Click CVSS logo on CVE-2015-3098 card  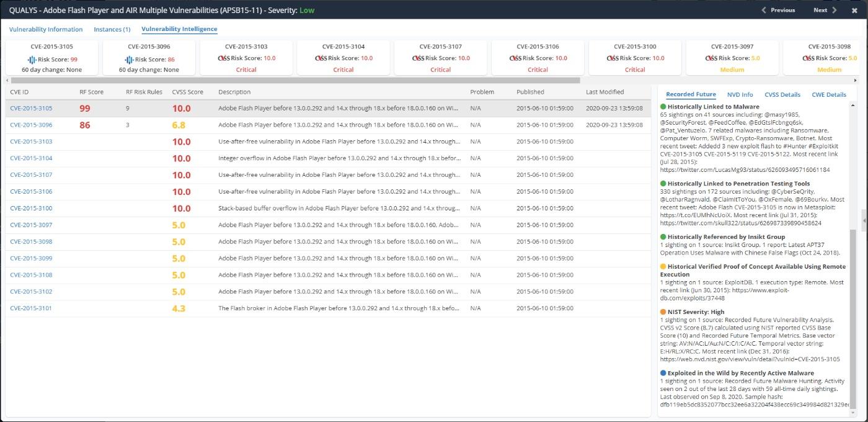point(807,58)
